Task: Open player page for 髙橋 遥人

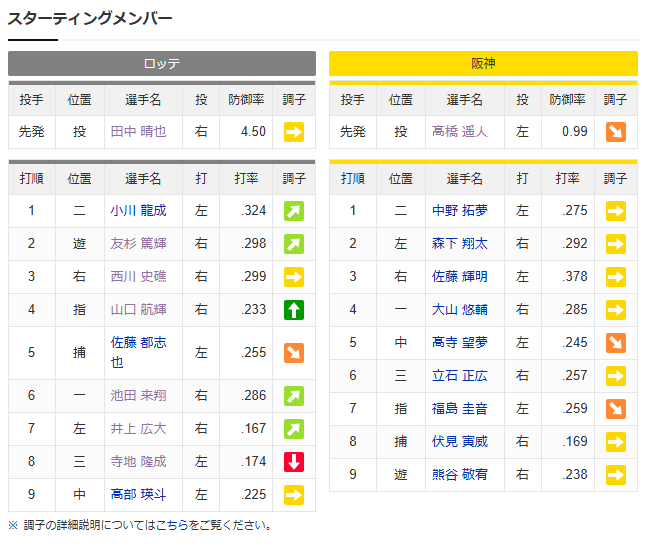Action: [459, 131]
